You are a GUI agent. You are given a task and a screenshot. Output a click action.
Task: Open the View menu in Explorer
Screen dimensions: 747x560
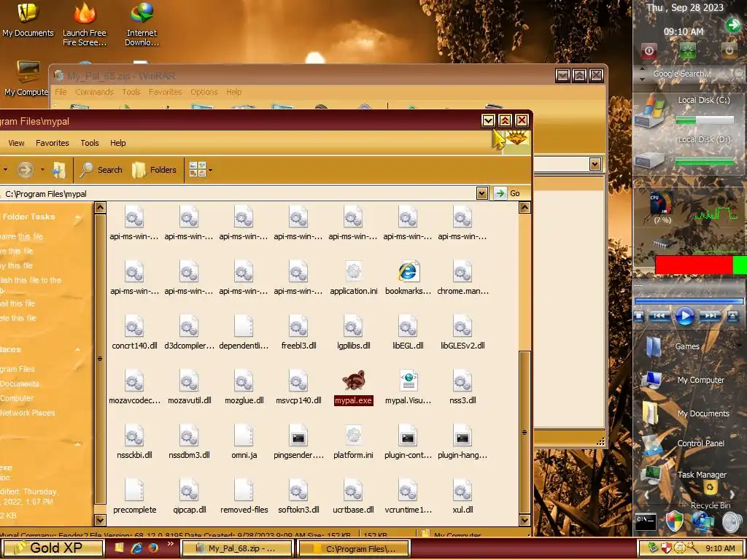point(16,143)
